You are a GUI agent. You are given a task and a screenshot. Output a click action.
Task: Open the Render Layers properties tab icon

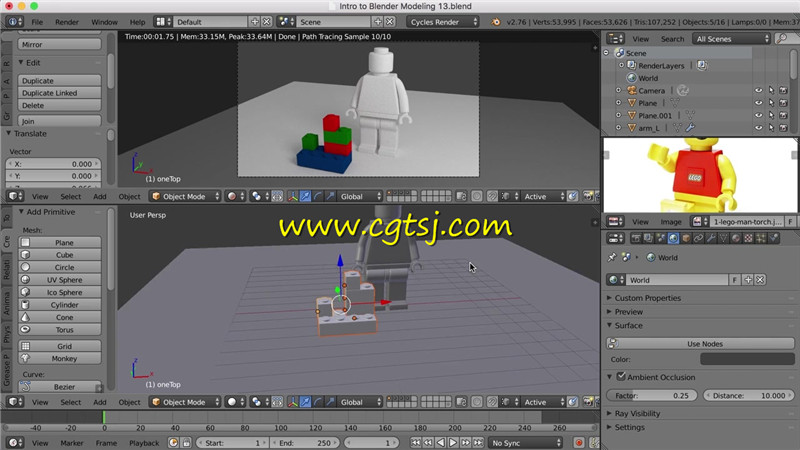click(648, 238)
